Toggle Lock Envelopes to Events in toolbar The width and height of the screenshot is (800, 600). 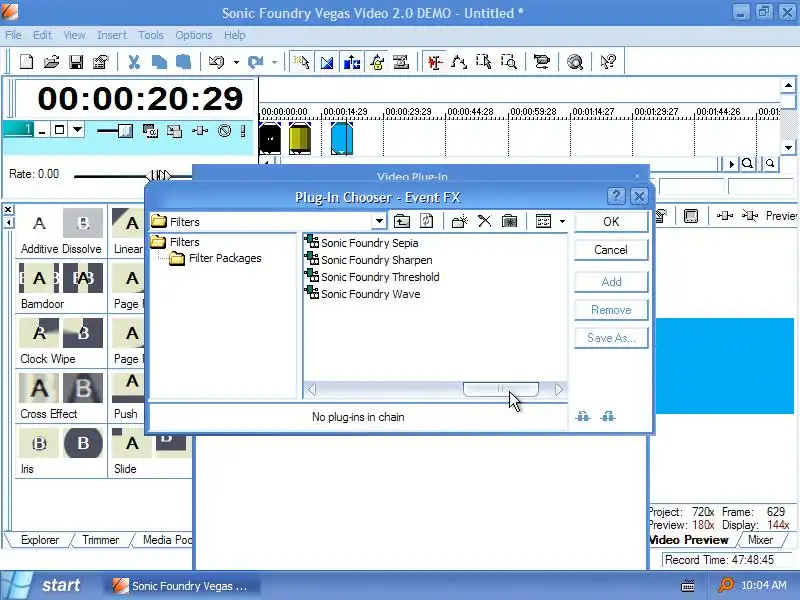[x=377, y=62]
